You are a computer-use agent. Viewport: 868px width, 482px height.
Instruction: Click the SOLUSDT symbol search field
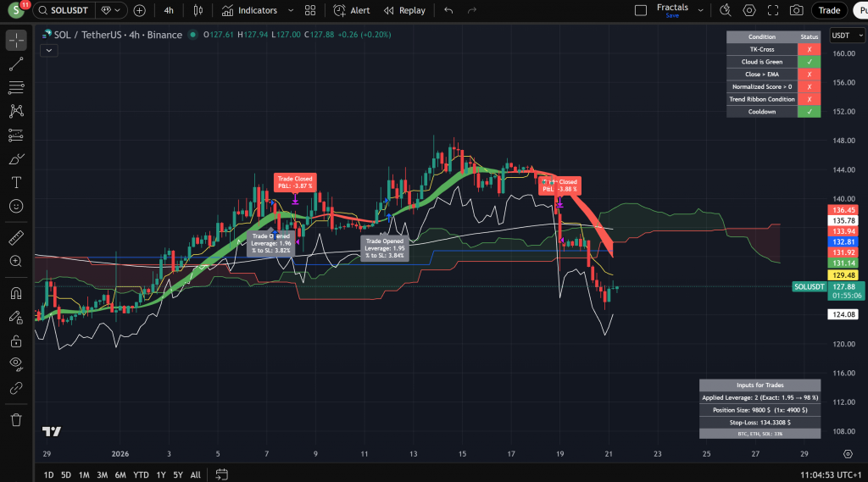coord(62,10)
